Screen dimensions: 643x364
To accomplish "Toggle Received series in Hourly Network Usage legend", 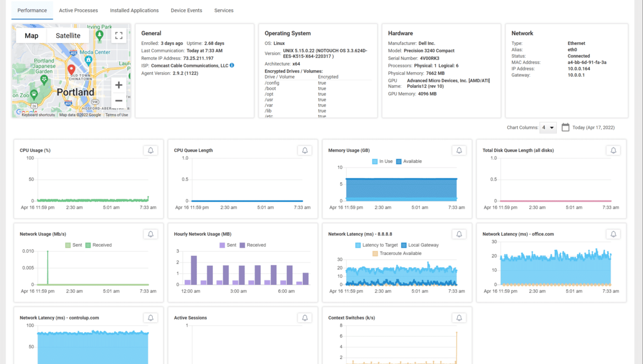I will click(x=253, y=245).
